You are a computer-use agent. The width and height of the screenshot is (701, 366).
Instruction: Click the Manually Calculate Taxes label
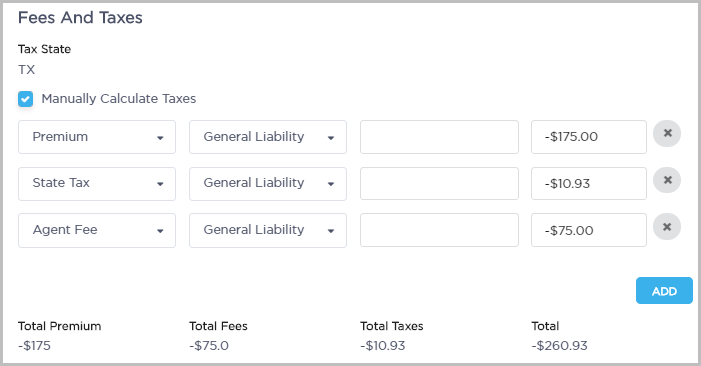119,98
